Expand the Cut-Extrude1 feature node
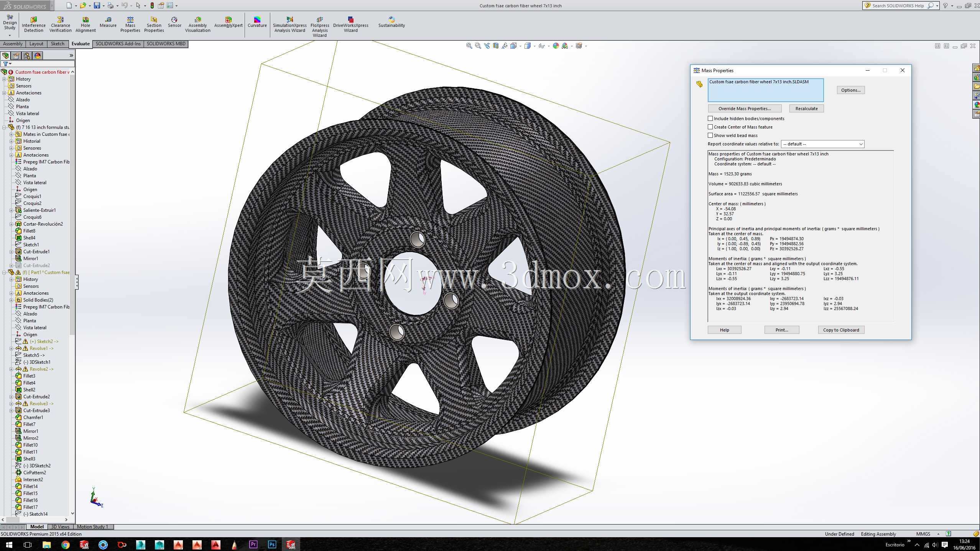Screen dimensions: 980x551 12,252
